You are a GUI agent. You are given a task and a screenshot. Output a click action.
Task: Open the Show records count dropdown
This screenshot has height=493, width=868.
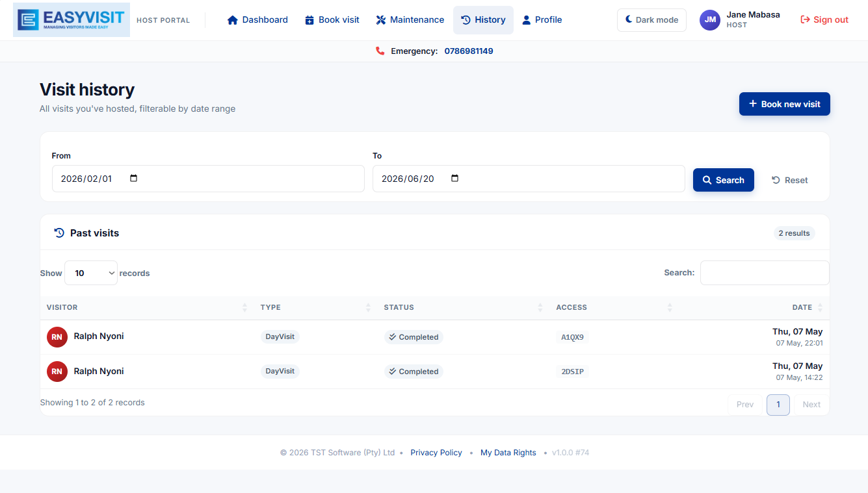91,273
